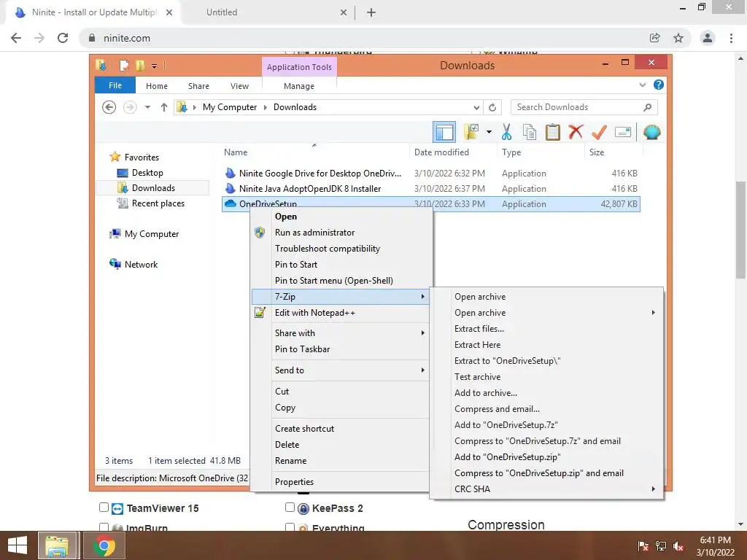Expand the ribbon with the chevron
This screenshot has width=747, height=560.
[642, 85]
